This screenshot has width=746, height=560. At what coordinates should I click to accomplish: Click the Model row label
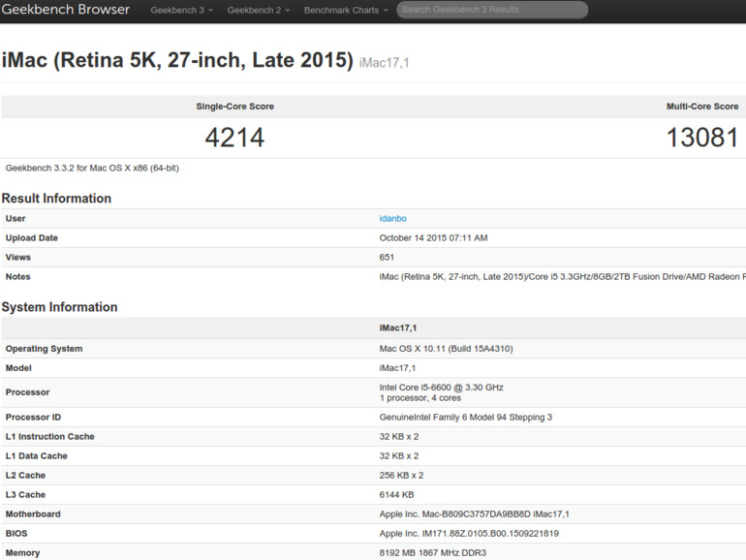18,368
